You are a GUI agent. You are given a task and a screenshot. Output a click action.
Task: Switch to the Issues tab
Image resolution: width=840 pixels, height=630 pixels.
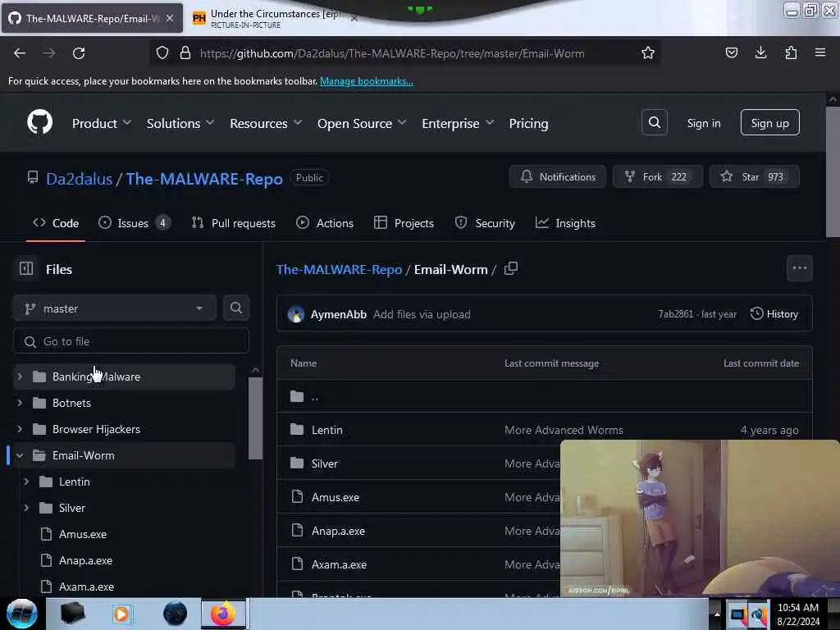134,223
